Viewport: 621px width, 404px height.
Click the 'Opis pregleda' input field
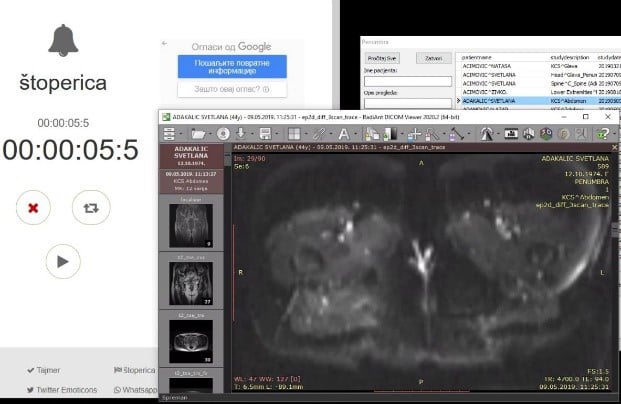point(408,103)
